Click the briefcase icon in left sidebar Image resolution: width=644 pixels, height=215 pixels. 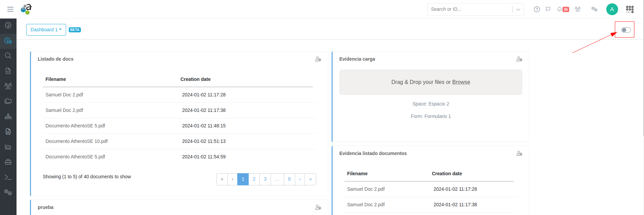click(x=8, y=162)
